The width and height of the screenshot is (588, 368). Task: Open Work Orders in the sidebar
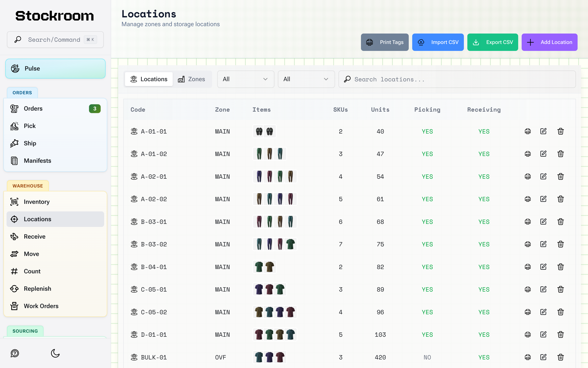coord(55,306)
